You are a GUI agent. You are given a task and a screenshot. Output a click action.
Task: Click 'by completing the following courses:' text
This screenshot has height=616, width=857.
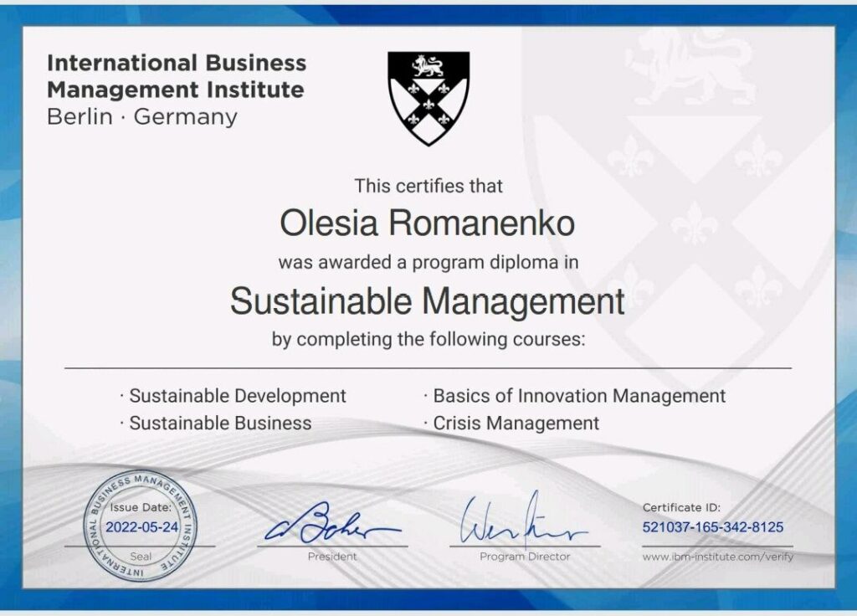428,340
